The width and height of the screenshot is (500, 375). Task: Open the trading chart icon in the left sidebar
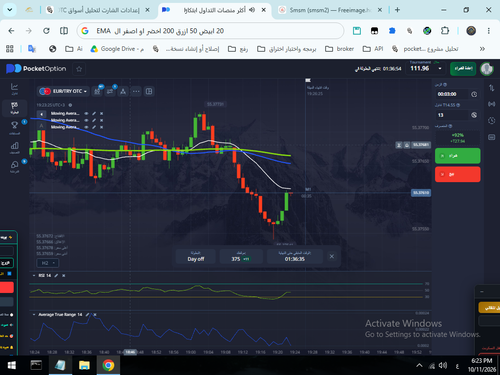tap(14, 87)
